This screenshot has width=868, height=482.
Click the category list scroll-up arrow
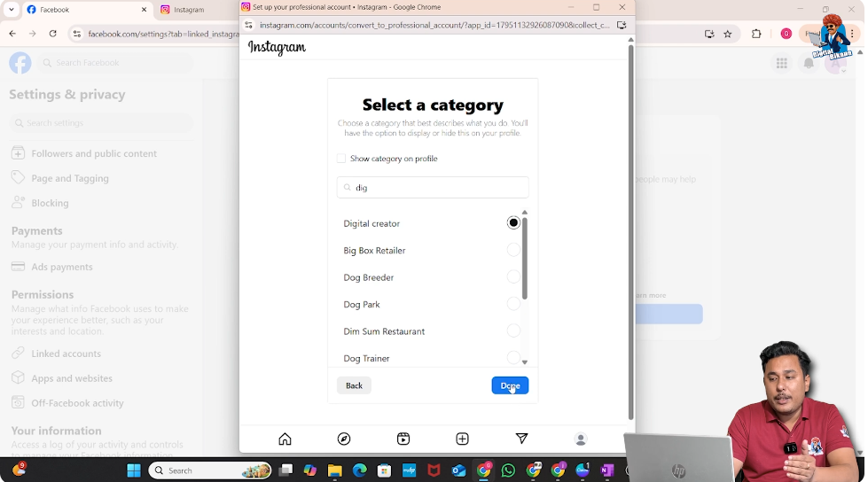coord(525,213)
